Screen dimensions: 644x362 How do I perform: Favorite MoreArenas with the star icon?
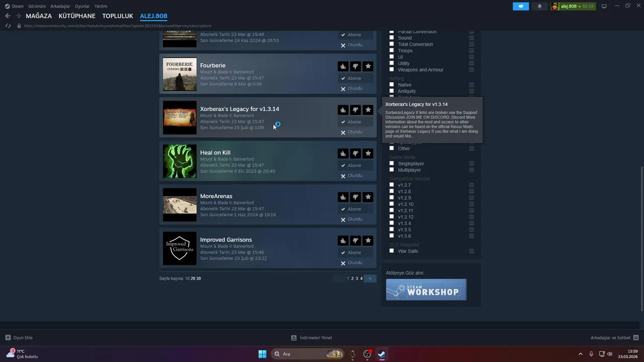[x=368, y=197]
